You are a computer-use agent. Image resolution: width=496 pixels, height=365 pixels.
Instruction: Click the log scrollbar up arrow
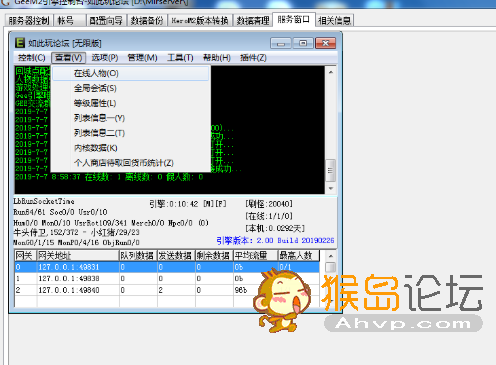point(331,72)
